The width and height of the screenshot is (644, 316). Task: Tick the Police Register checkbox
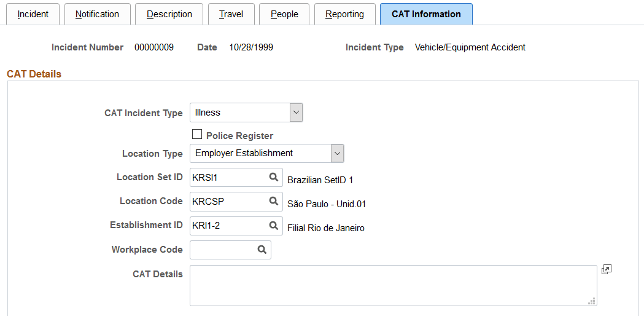click(x=197, y=134)
